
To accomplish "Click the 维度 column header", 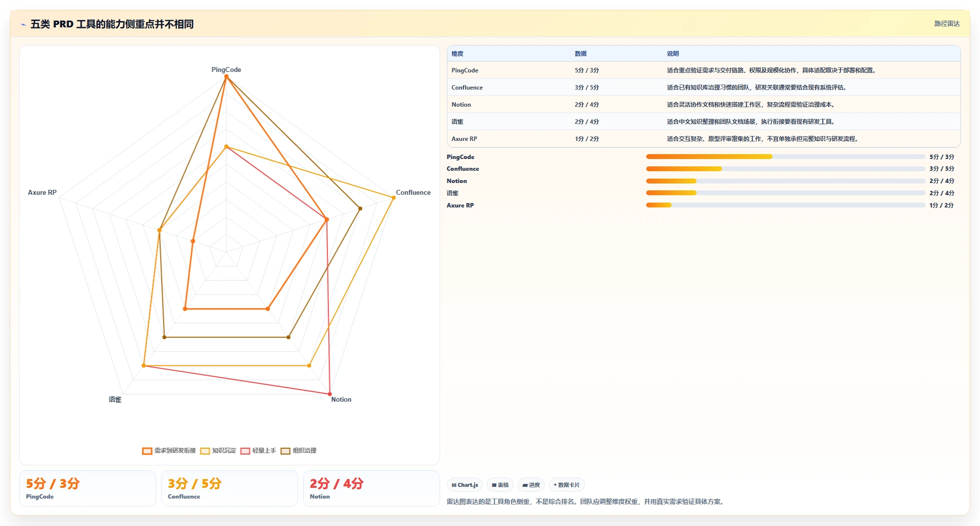I will [x=457, y=54].
